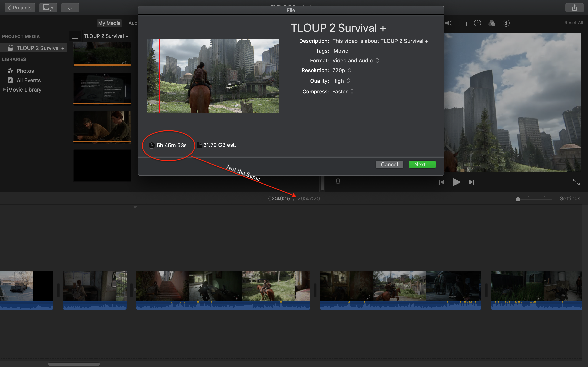Enter fullscreen playback mode
This screenshot has width=588, height=367.
(x=576, y=182)
